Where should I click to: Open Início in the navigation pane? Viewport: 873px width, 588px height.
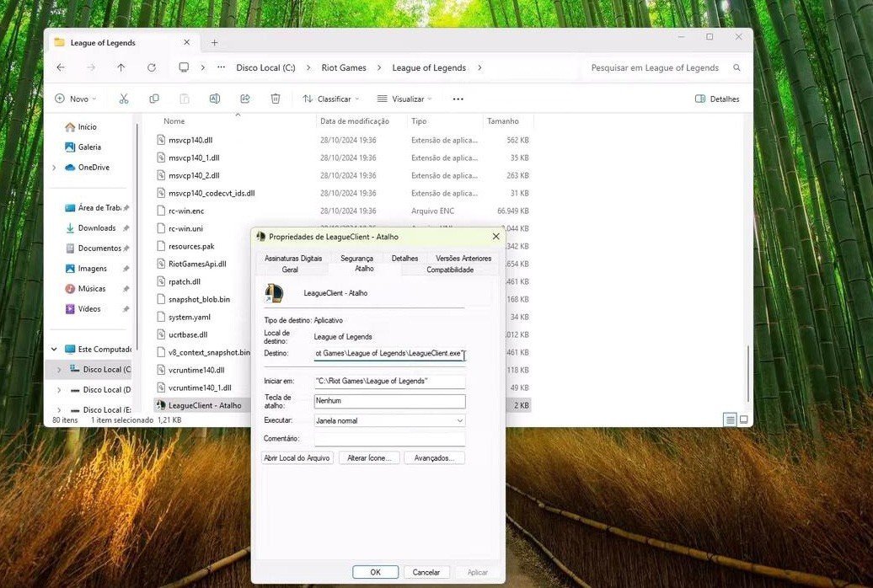pyautogui.click(x=81, y=127)
